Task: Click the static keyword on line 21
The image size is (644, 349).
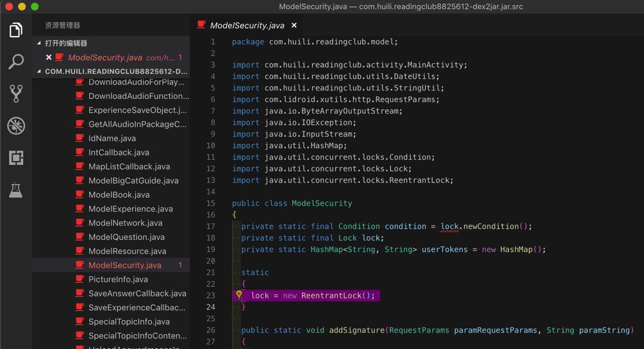Action: tap(255, 273)
